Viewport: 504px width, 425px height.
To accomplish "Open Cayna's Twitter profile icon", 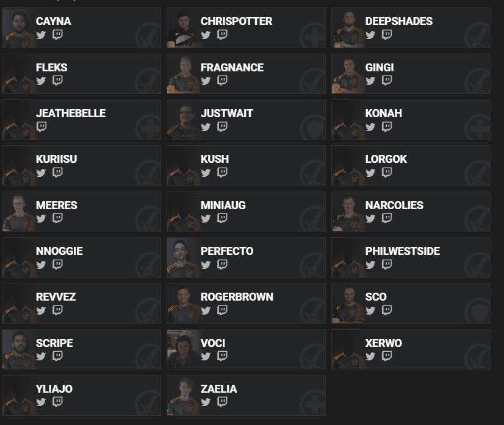I will pos(41,35).
